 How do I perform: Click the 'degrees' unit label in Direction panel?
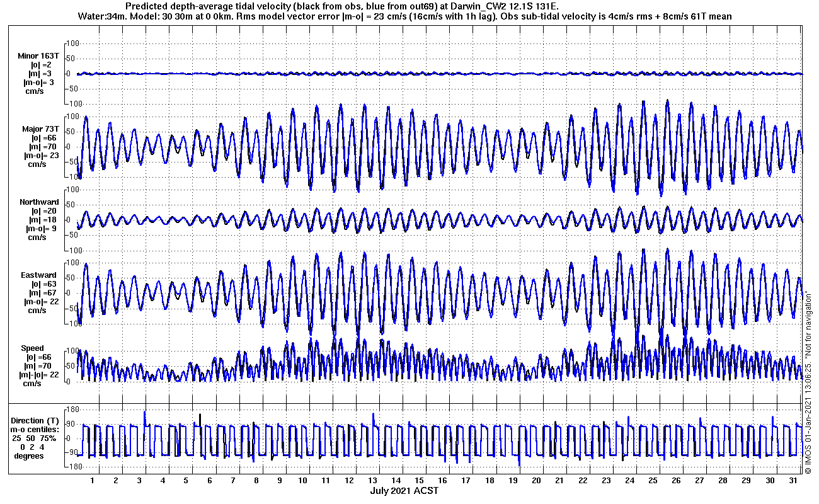tap(29, 455)
